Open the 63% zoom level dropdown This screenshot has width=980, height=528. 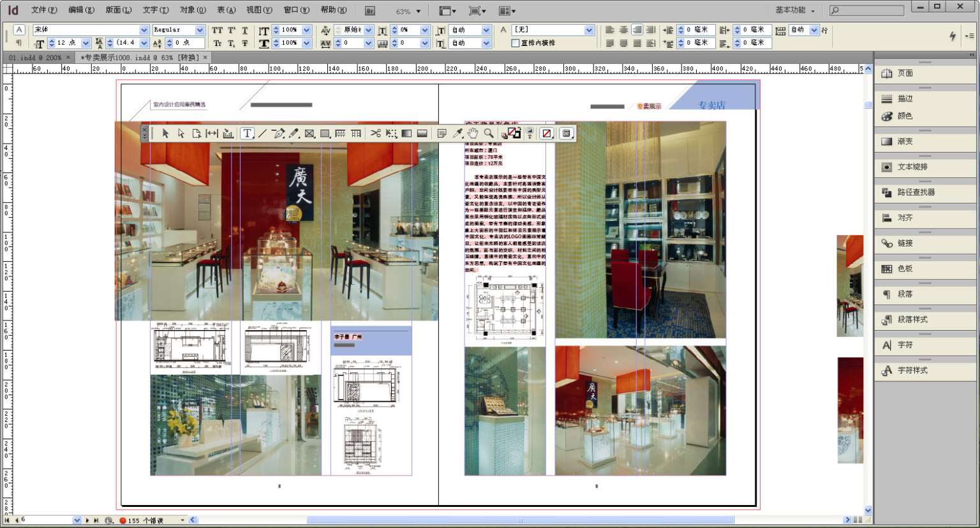[x=419, y=11]
